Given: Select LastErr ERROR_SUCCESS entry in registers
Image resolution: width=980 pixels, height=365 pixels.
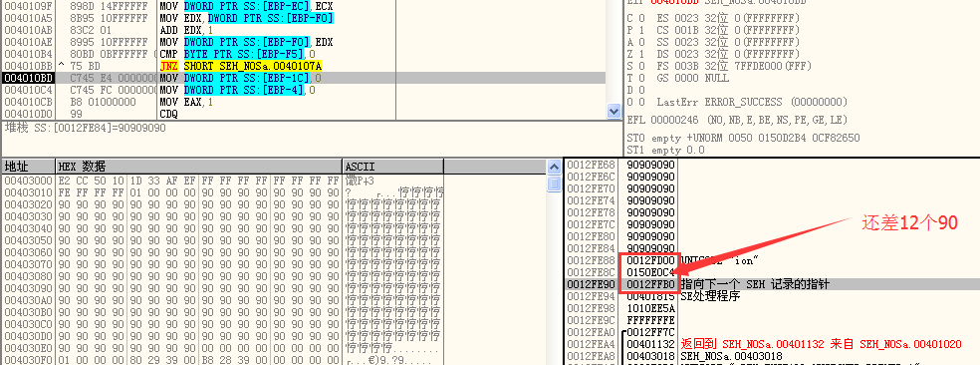Looking at the screenshot, I should tap(752, 102).
